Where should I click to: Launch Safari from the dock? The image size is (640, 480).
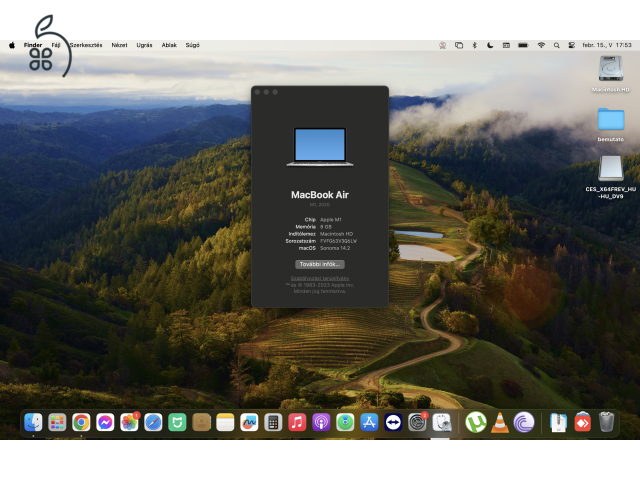coord(153,422)
